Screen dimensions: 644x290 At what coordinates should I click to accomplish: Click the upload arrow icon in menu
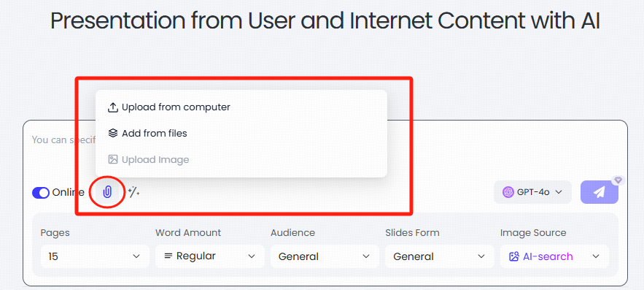pos(112,107)
